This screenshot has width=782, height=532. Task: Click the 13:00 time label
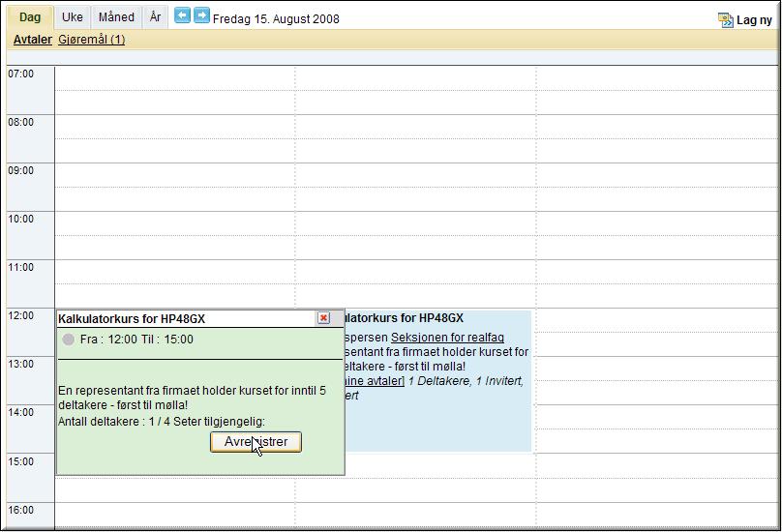point(21,364)
